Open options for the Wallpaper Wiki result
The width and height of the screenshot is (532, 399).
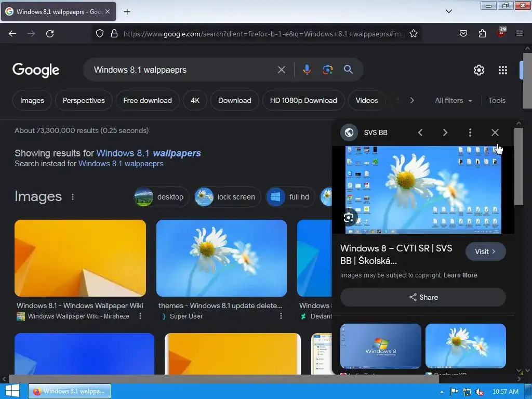tap(140, 316)
